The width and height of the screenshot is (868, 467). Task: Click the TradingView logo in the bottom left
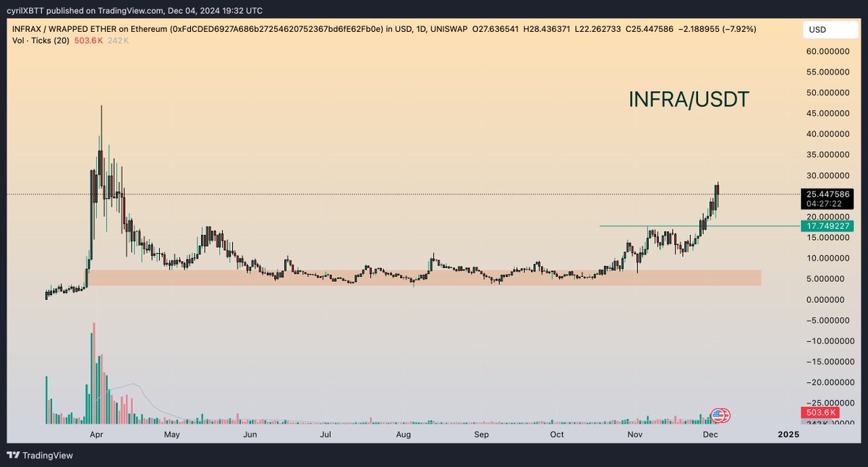[x=40, y=455]
